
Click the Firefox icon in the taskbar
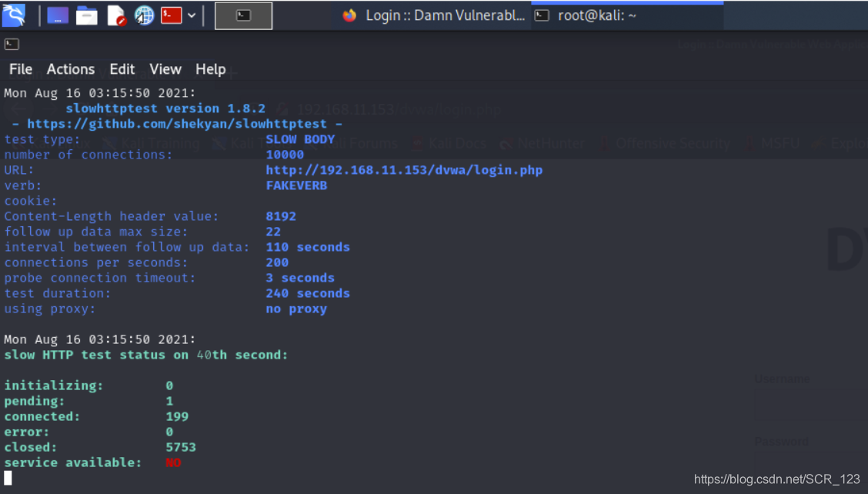(x=349, y=15)
